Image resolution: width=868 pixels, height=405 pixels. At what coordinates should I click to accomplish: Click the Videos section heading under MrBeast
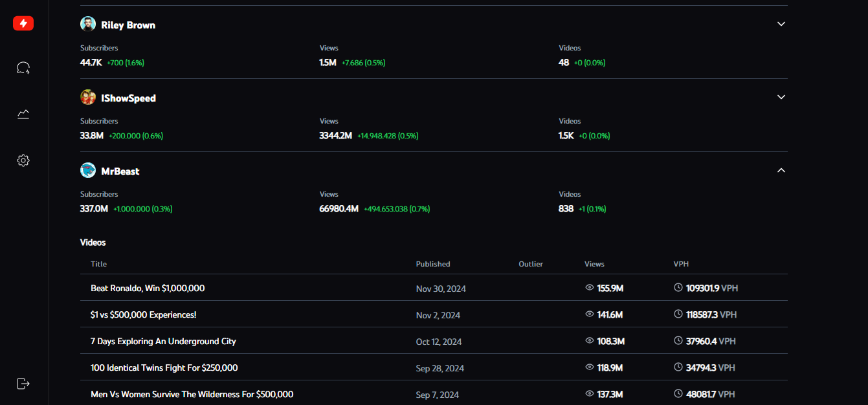coord(93,243)
